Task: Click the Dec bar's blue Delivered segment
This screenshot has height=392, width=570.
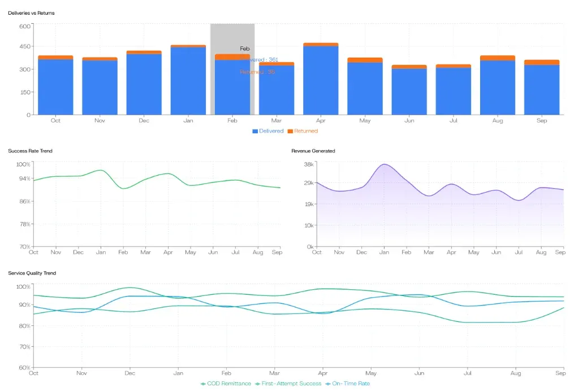Action: click(144, 84)
